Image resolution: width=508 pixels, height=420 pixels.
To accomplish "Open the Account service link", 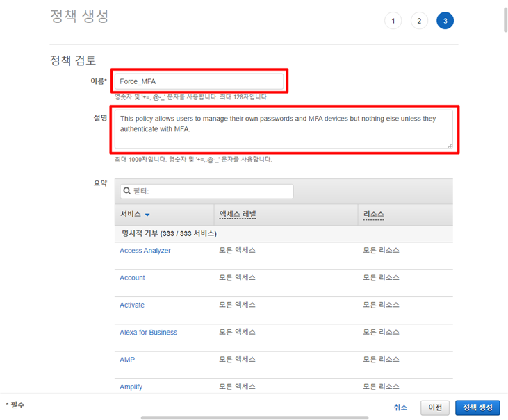I will (132, 278).
